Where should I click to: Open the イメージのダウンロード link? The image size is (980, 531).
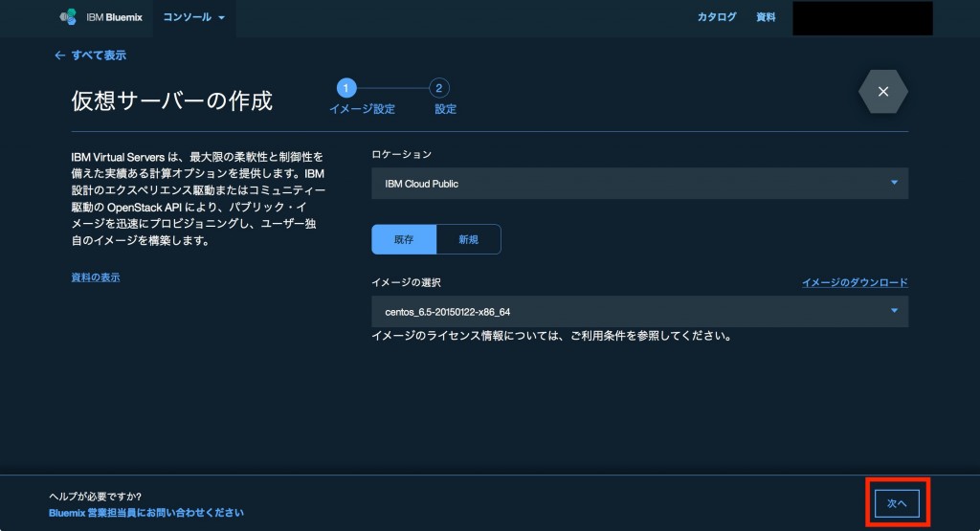[x=855, y=282]
